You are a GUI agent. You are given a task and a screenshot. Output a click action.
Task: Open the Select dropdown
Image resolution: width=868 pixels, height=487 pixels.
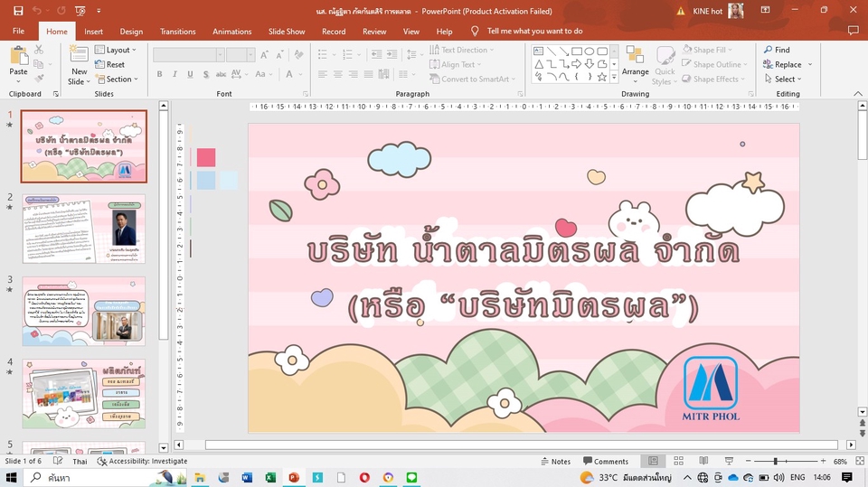pyautogui.click(x=783, y=80)
